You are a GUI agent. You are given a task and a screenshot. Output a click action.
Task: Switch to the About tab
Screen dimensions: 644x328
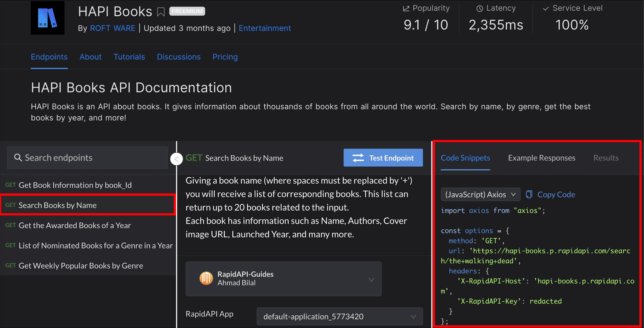pos(91,57)
